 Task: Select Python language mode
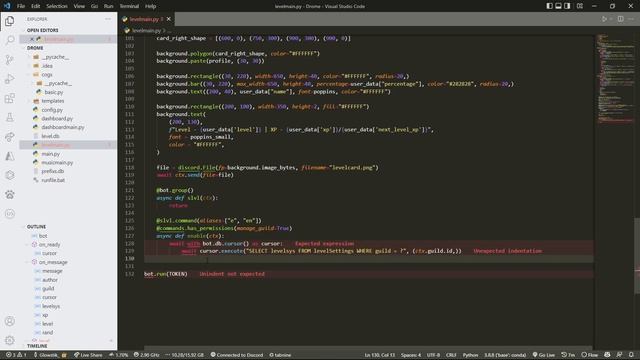(x=470, y=355)
